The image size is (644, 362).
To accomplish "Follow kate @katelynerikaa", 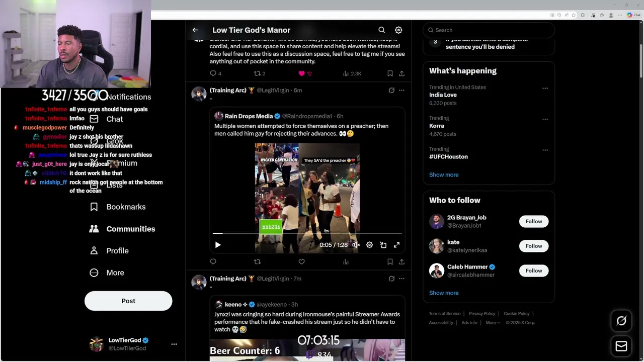I will [534, 246].
